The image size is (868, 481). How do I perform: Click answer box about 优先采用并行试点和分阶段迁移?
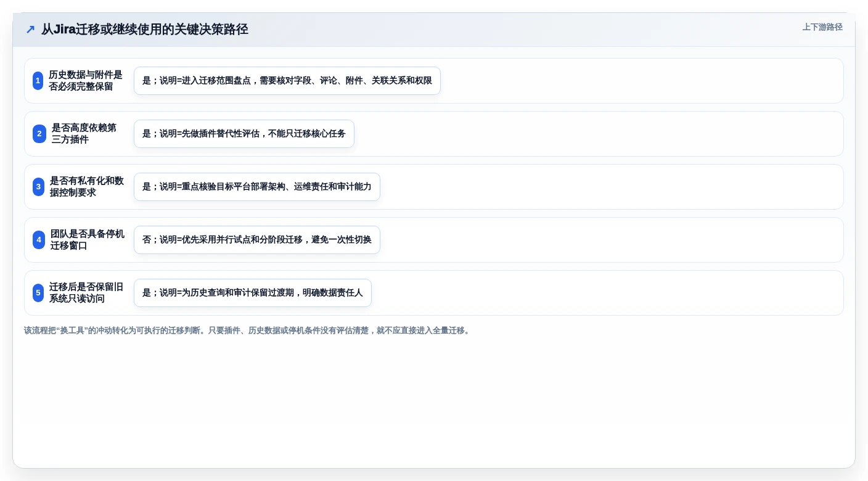tap(257, 240)
